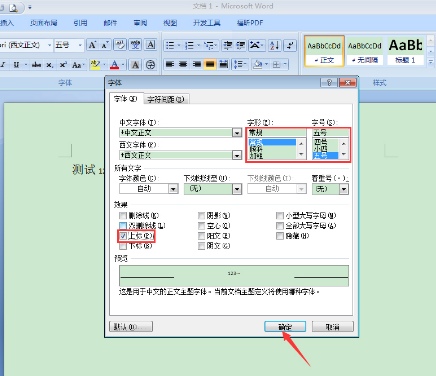
Task: Select 倾斜 in font style list
Action: coord(256,149)
